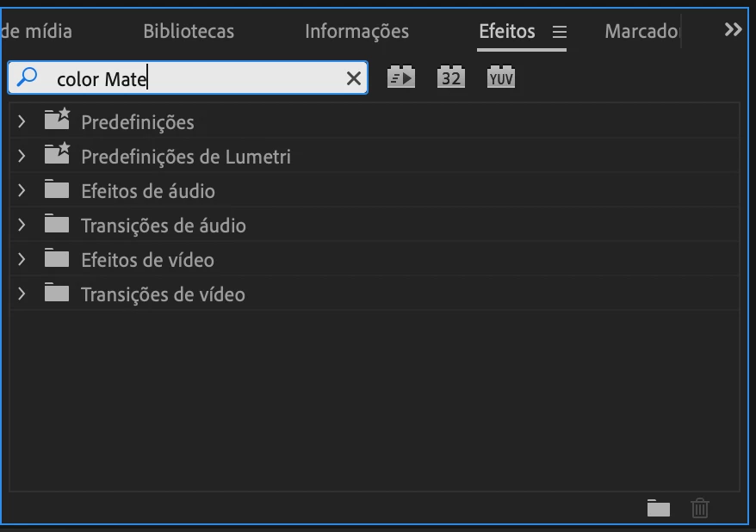Click the search magnifier icon in Effects
756x532 pixels.
[27, 77]
